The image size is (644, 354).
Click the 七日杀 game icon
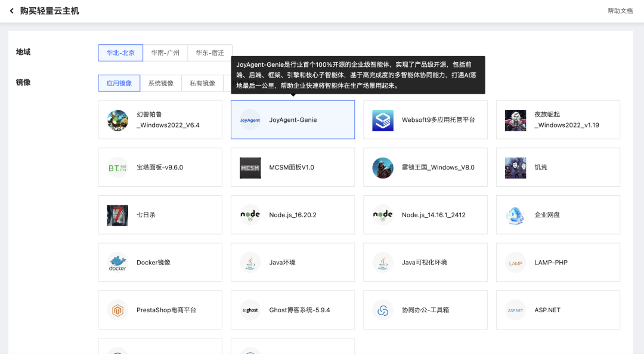pyautogui.click(x=117, y=215)
